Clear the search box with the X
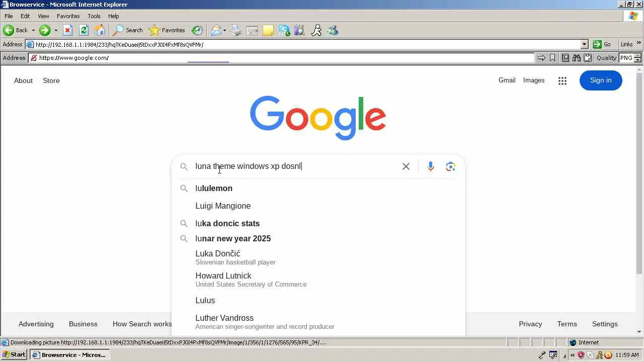Screen dimensions: 644x362 point(406,166)
